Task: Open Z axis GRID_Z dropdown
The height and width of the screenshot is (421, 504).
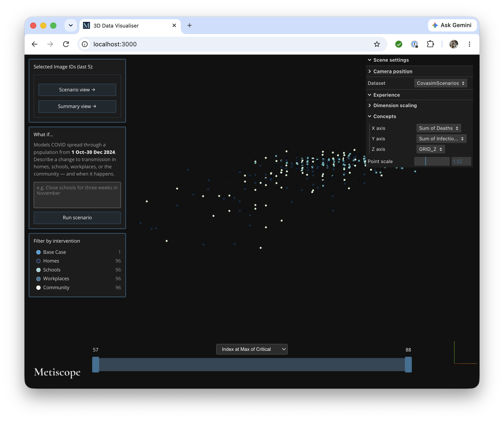Action: pyautogui.click(x=431, y=149)
